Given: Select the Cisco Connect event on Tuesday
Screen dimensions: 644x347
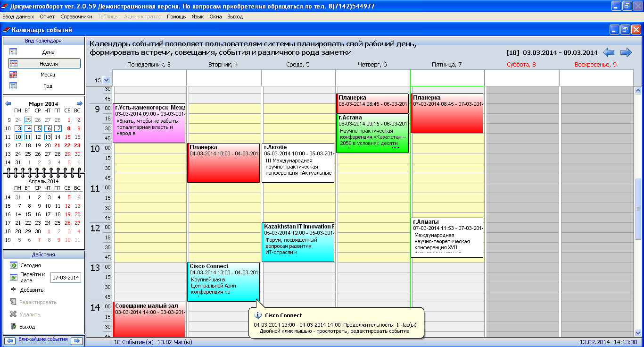Looking at the screenshot, I should pyautogui.click(x=223, y=282).
